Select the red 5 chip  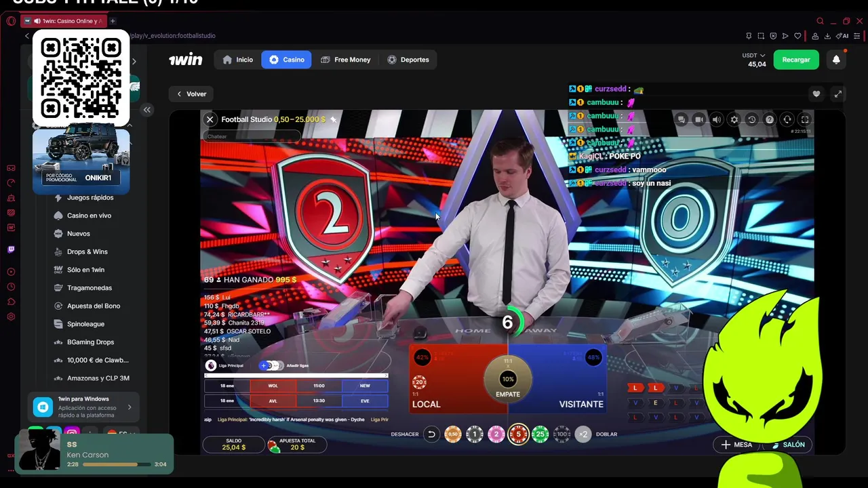[518, 434]
